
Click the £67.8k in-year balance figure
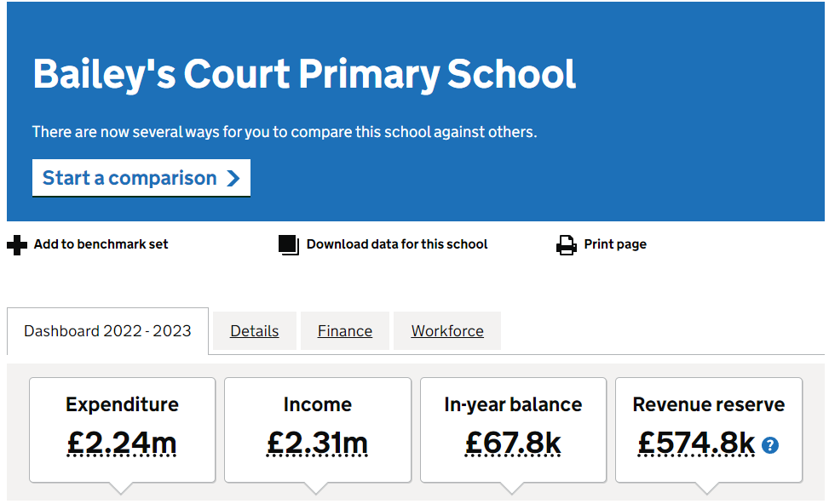click(513, 444)
